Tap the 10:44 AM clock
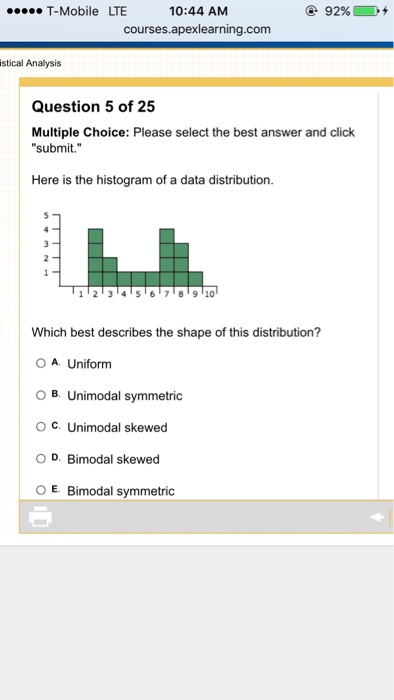Image resolution: width=394 pixels, height=700 pixels. pos(198,11)
